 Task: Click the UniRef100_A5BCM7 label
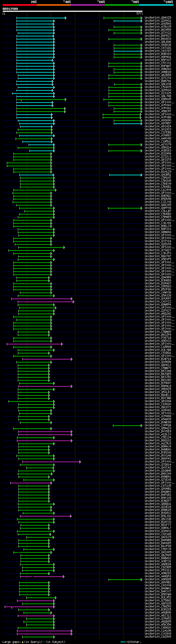(x=158, y=111)
